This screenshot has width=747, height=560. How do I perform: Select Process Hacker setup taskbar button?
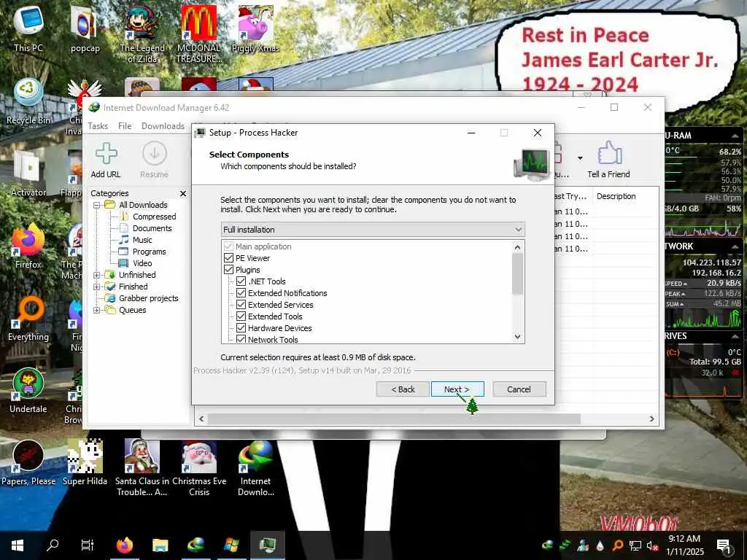click(268, 545)
